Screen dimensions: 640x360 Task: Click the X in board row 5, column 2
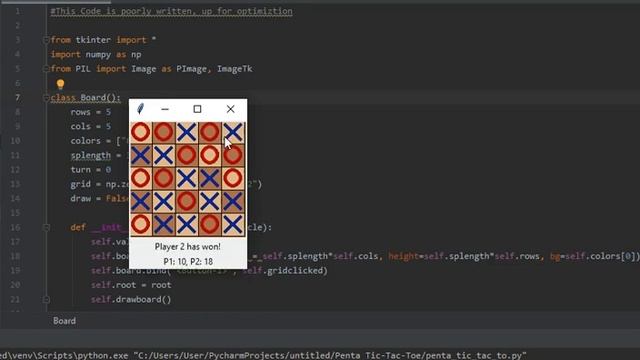point(164,224)
